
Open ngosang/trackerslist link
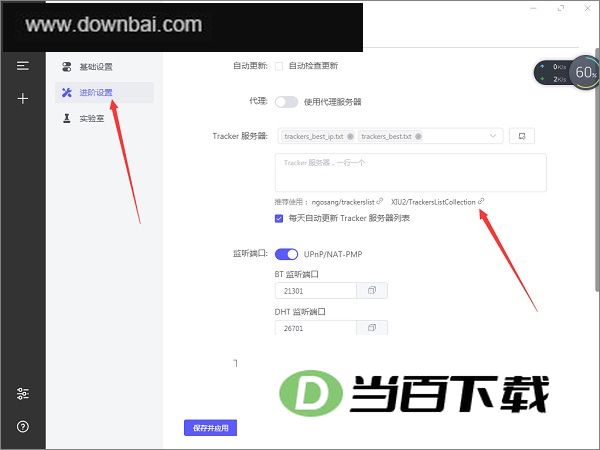[x=343, y=202]
